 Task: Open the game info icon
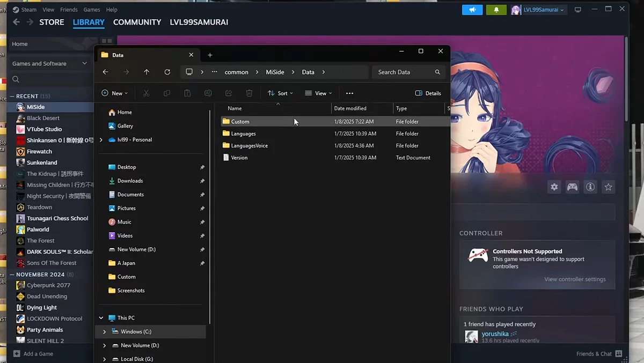590,187
